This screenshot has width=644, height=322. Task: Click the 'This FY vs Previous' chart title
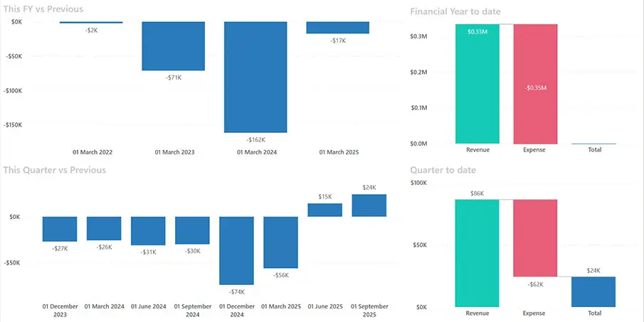tap(43, 9)
